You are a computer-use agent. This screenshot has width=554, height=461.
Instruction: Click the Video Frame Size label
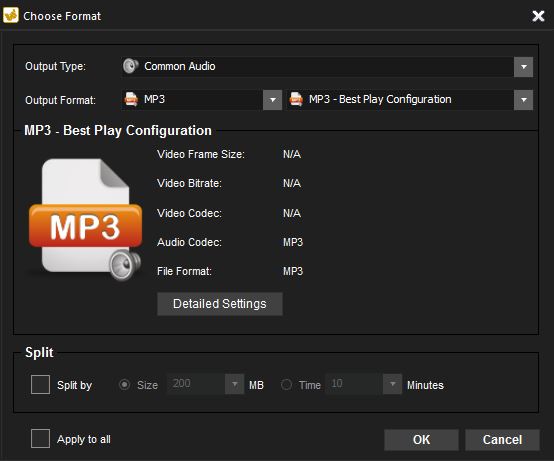[x=201, y=154]
